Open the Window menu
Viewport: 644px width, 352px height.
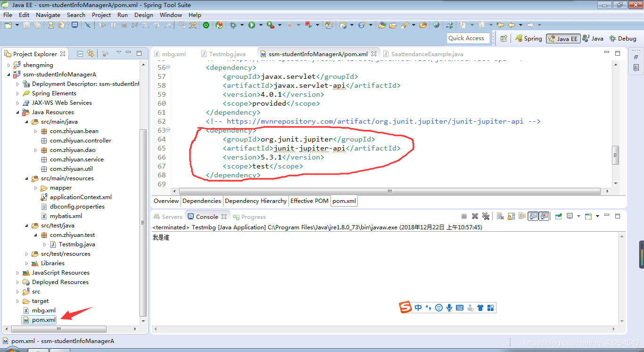[x=171, y=15]
